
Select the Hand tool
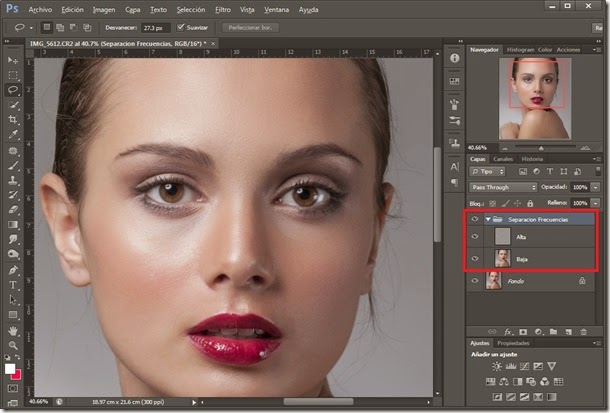(x=13, y=331)
